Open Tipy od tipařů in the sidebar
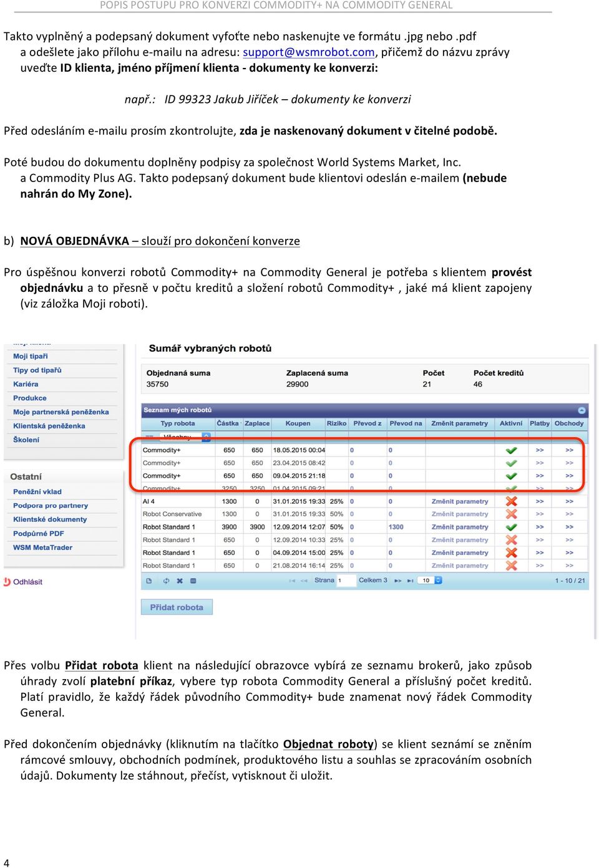The width and height of the screenshot is (599, 868). tap(37, 370)
